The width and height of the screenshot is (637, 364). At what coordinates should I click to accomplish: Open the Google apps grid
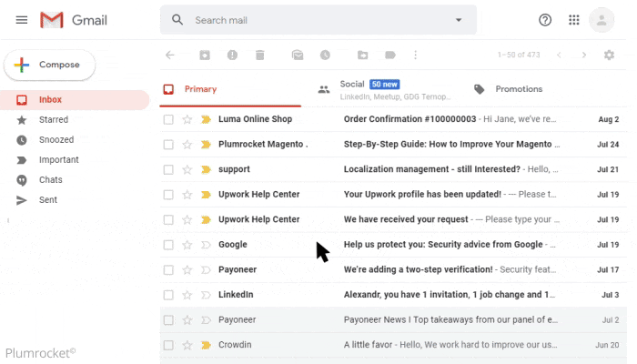click(573, 20)
